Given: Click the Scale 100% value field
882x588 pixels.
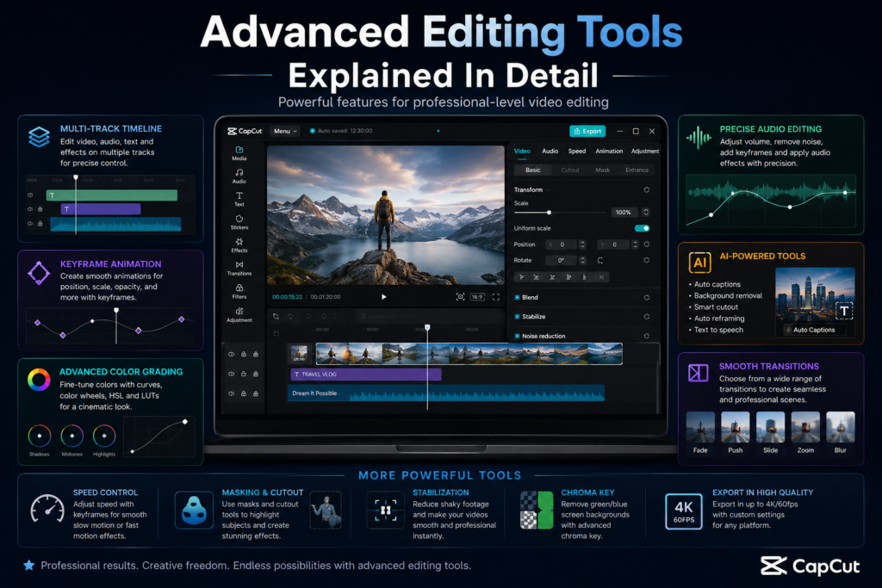Looking at the screenshot, I should coord(624,212).
